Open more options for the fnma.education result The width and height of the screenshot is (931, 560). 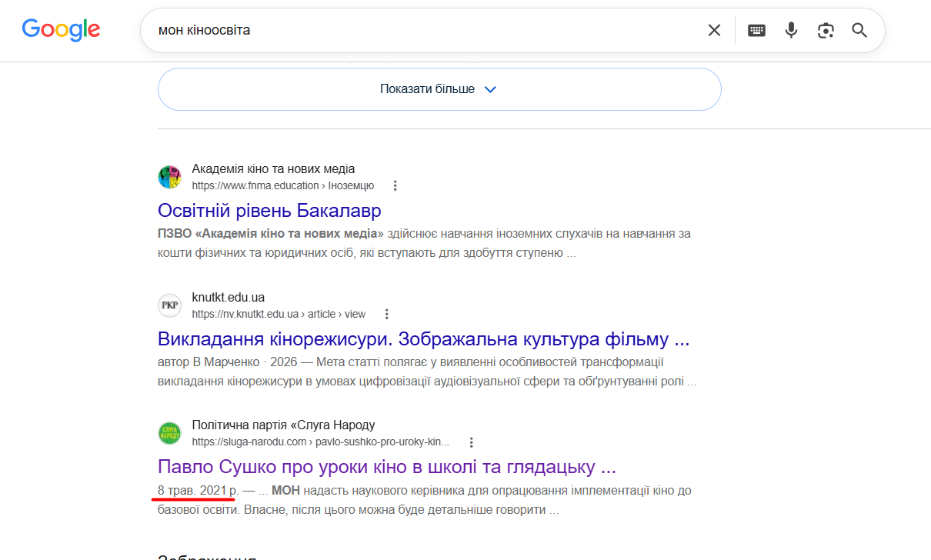[x=395, y=185]
